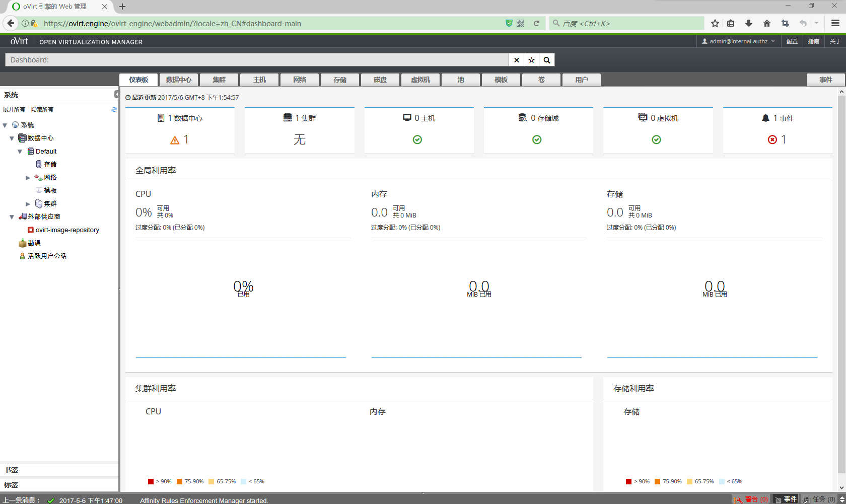Click the monitor icon on the 主机 card
Viewport: 846px width, 504px height.
point(407,117)
